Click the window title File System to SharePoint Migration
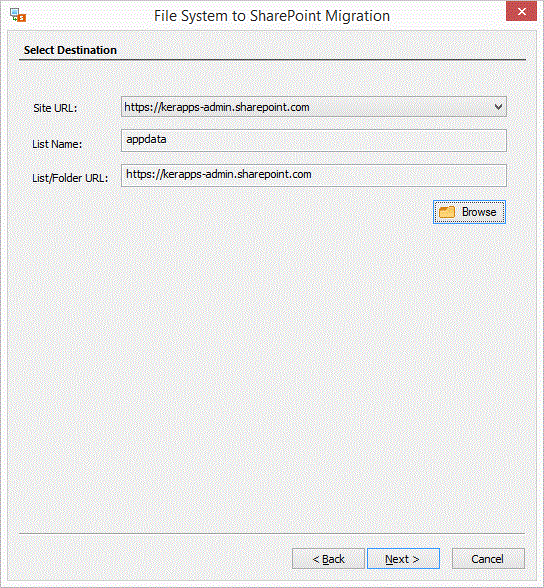This screenshot has height=588, width=544. pyautogui.click(x=272, y=16)
